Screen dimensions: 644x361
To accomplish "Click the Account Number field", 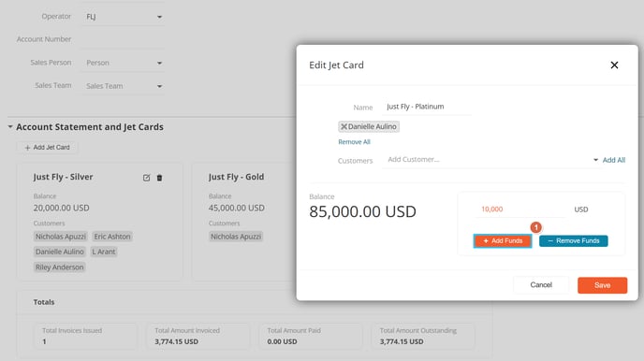I will pyautogui.click(x=124, y=39).
